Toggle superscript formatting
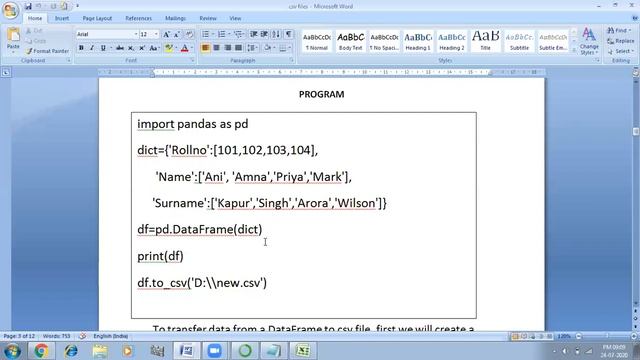This screenshot has height=360, width=640. (142, 48)
